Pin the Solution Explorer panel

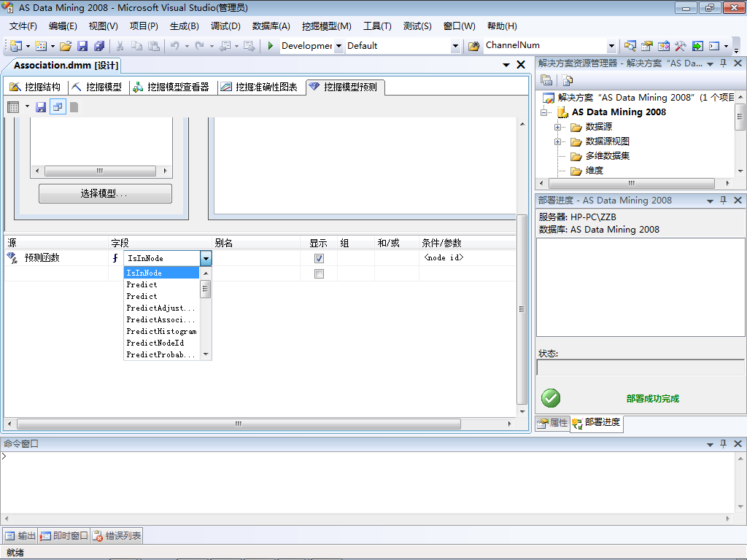pos(723,63)
